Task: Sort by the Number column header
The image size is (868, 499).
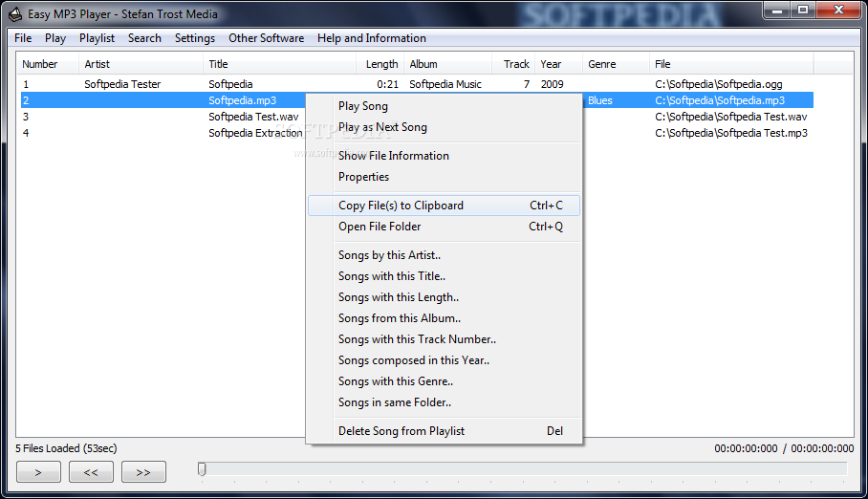Action: [x=48, y=64]
